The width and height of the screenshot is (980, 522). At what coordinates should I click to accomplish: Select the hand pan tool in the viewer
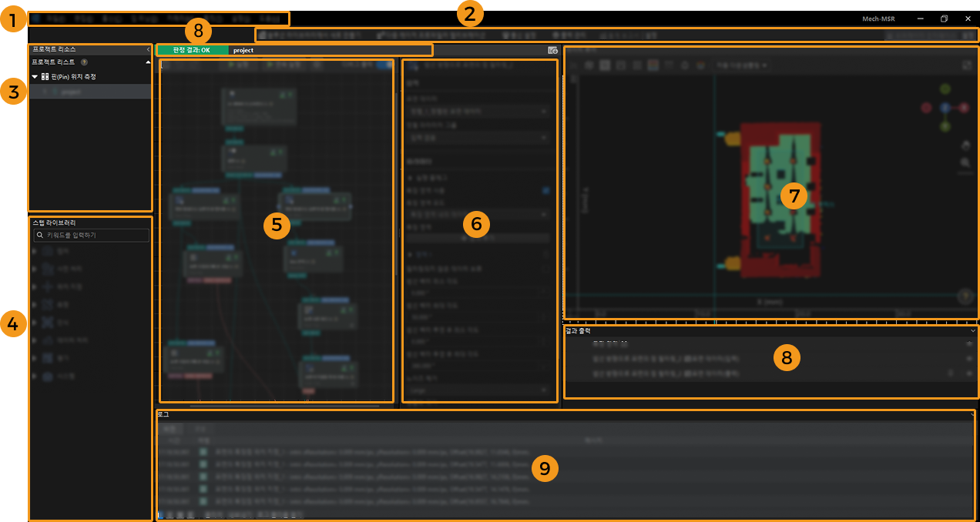[x=965, y=145]
